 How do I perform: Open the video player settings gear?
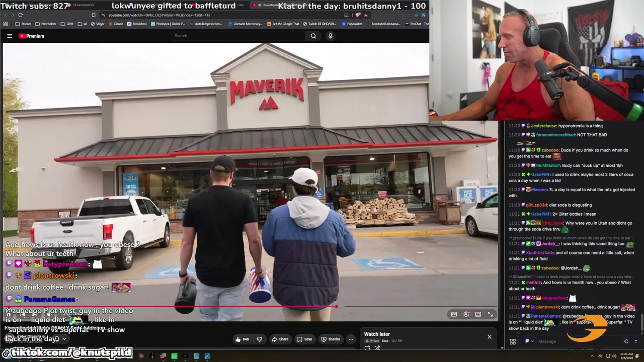[x=466, y=314]
